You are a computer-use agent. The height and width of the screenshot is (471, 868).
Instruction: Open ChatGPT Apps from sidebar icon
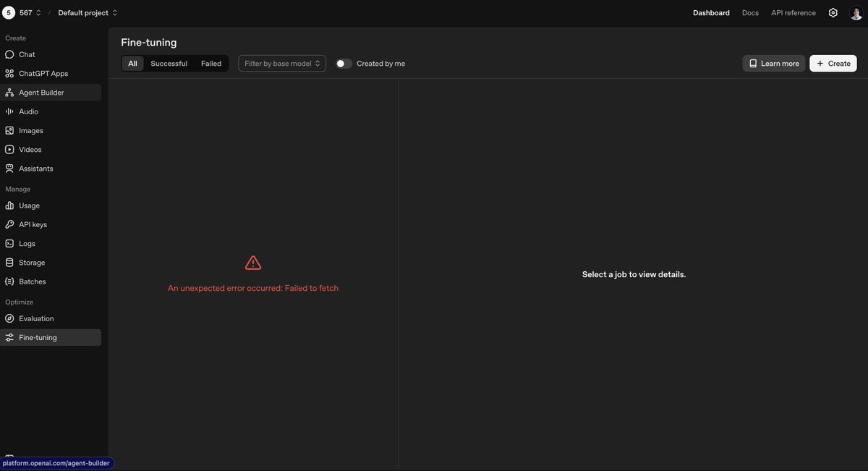point(9,74)
